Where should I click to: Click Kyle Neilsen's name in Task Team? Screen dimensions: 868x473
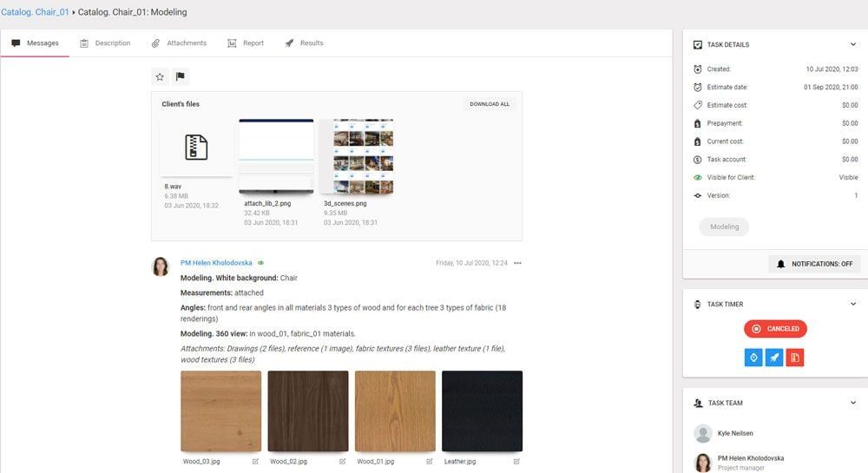click(735, 434)
